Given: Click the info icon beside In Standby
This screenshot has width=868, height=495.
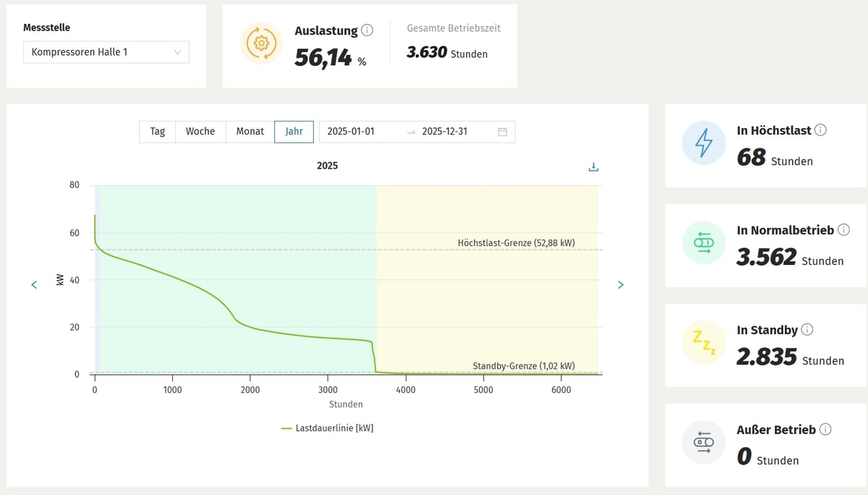Looking at the screenshot, I should [807, 330].
